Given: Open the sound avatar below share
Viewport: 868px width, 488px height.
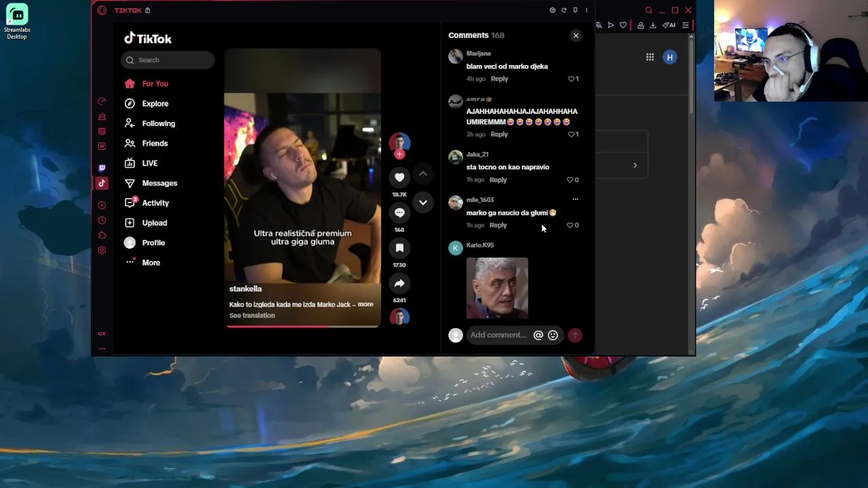Looking at the screenshot, I should 399,317.
